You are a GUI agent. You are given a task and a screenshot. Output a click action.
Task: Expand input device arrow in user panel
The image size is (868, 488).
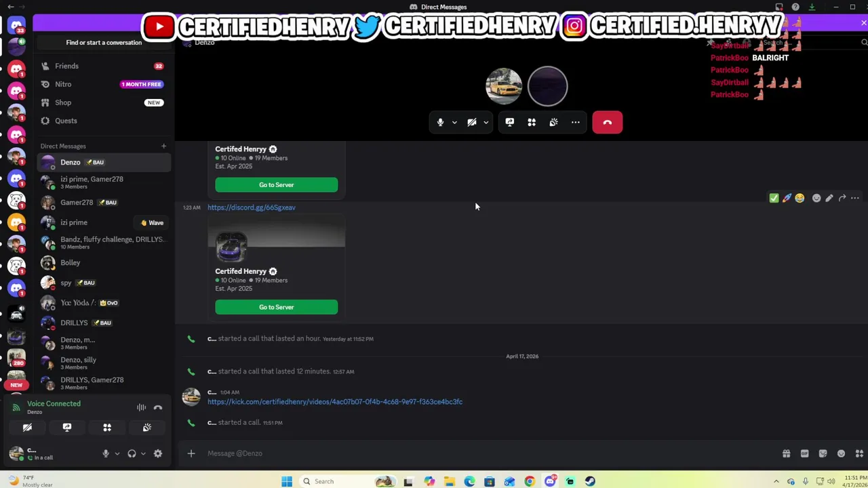117,453
